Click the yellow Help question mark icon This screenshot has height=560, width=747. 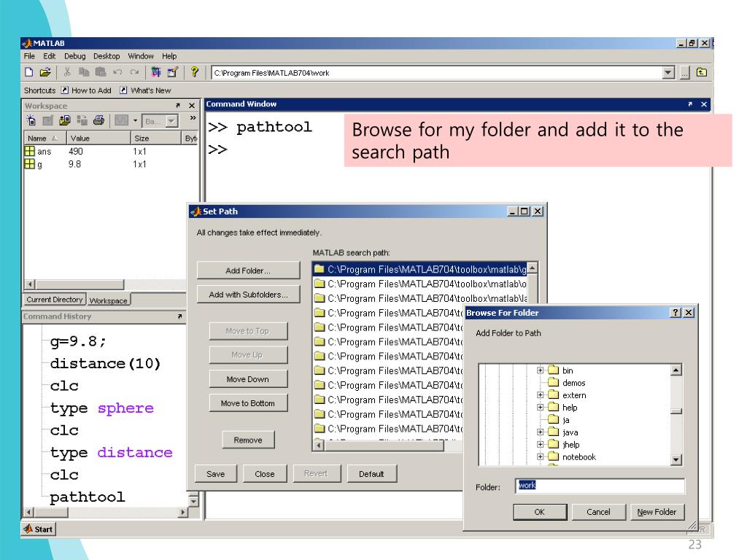[x=194, y=72]
